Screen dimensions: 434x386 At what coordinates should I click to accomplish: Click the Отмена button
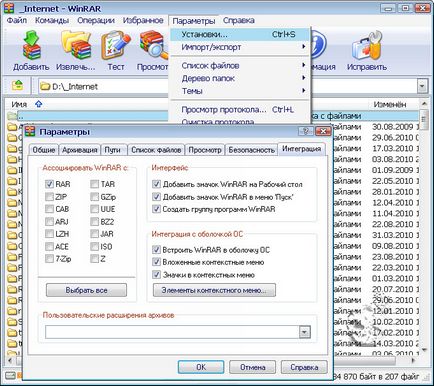253,367
